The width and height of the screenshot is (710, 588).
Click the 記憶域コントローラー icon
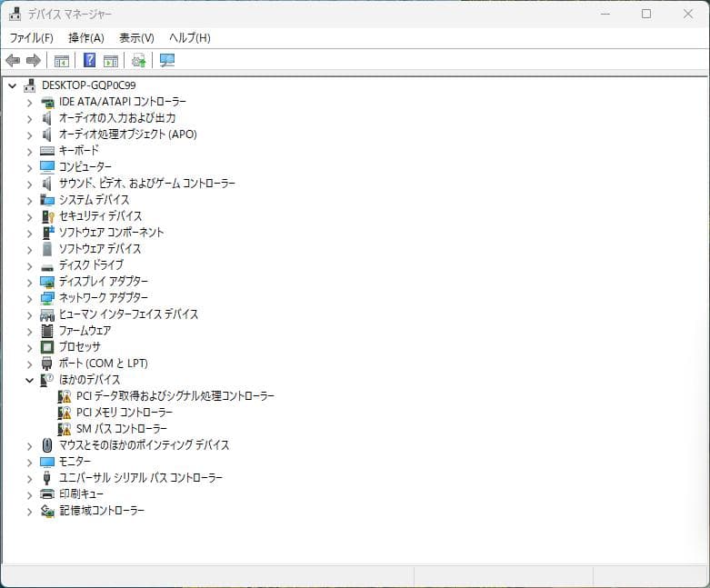tap(47, 511)
